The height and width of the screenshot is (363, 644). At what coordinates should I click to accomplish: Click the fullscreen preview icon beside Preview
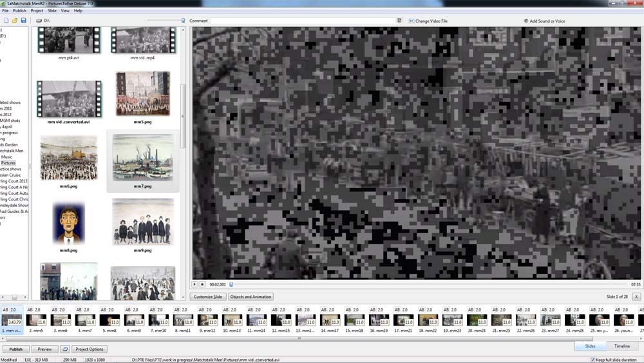coord(65,349)
